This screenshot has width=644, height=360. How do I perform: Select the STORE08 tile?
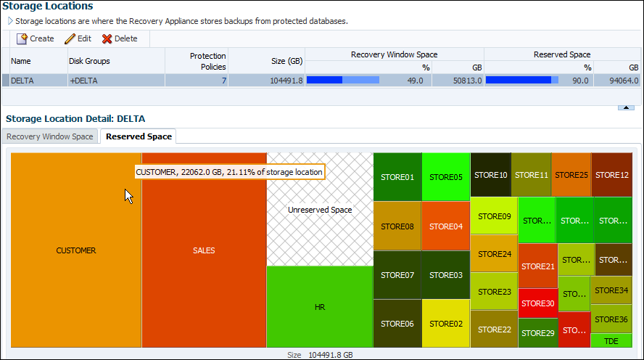[397, 226]
